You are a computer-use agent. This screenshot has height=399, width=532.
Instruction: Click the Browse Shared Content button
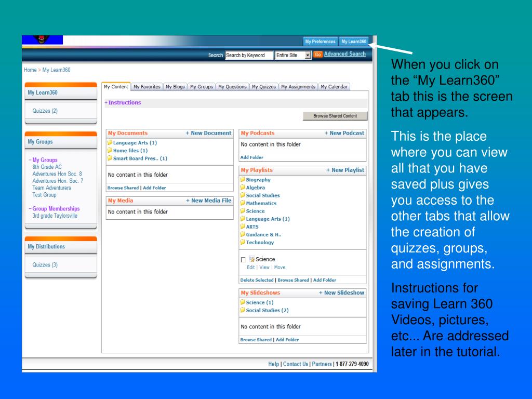point(335,116)
